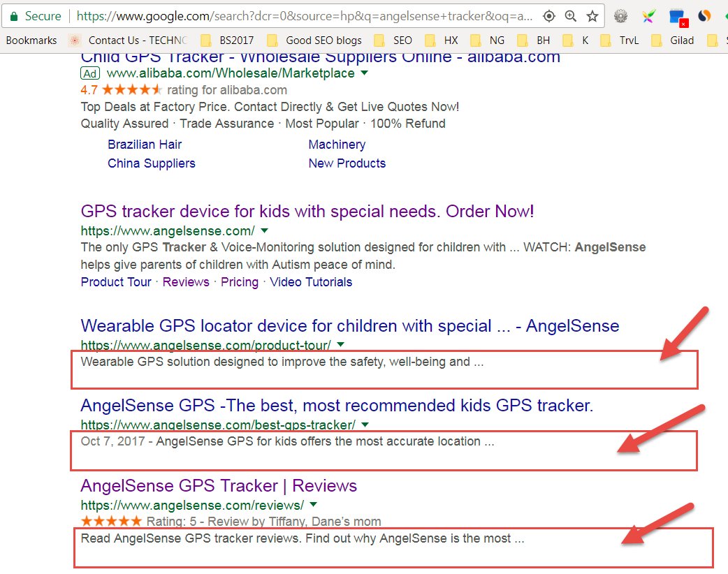Viewport: 728px width, 574px height.
Task: Click the 'Top Deals at Factory Price' ad text
Action: (270, 107)
